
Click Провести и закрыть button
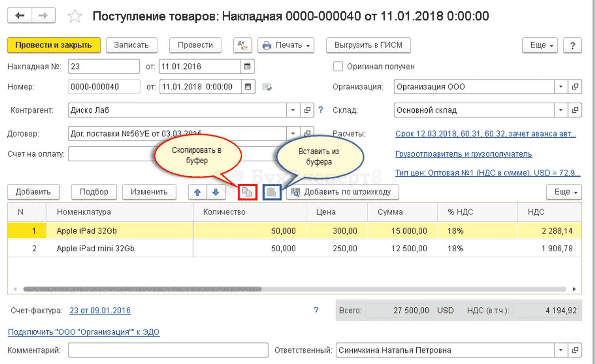[x=54, y=45]
